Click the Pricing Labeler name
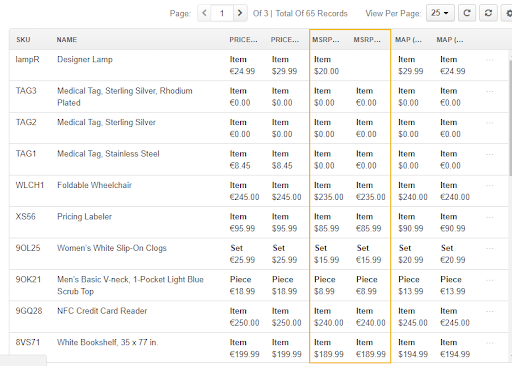Viewport: 512px width, 366px height. click(x=84, y=217)
